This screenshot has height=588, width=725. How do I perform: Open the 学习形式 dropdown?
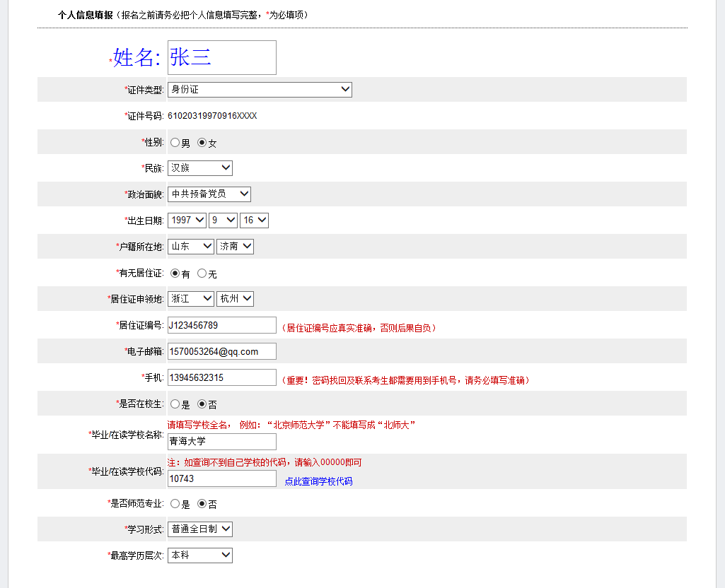200,529
